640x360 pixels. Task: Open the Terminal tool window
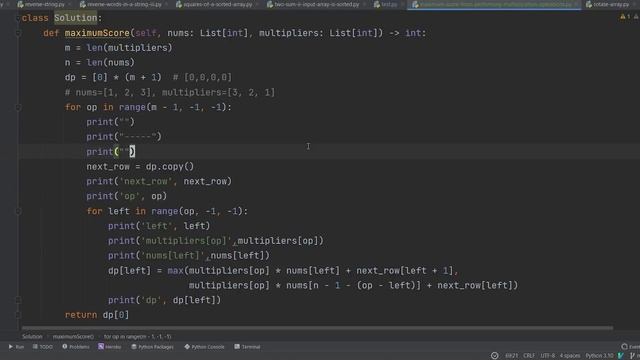coord(247,347)
